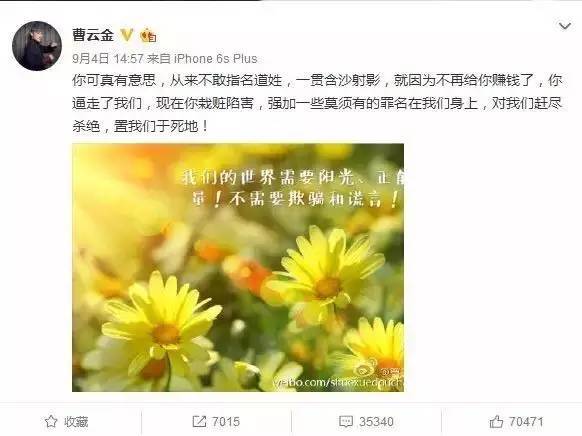Viewport: 582px width, 436px height.
Task: Open the 35340 comments section
Action: pos(376,422)
